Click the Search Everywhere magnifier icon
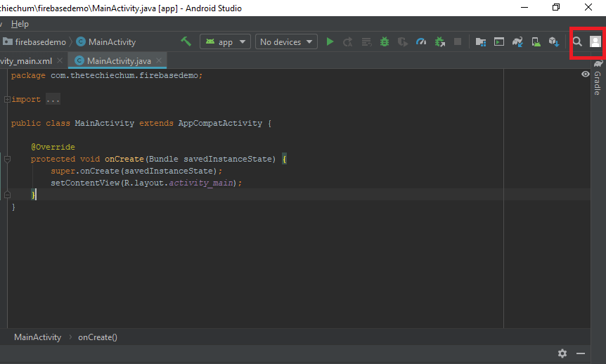Viewport: 606px width, 364px height. click(577, 42)
